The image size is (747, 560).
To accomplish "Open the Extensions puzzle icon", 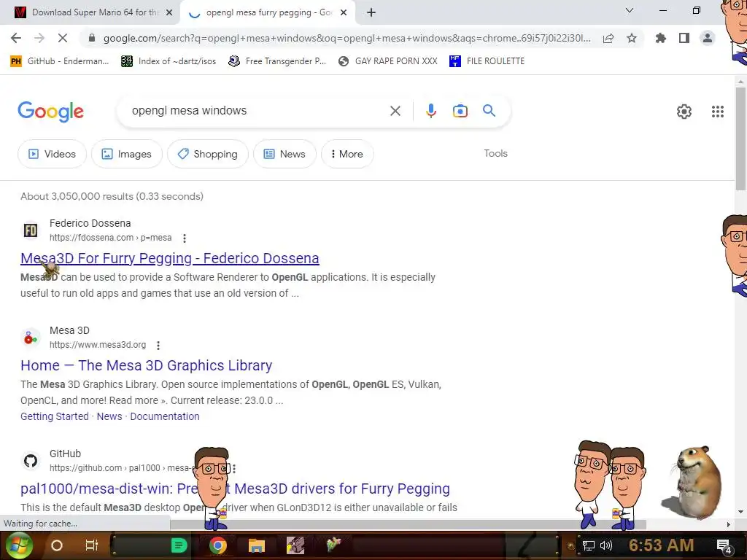I will click(660, 38).
